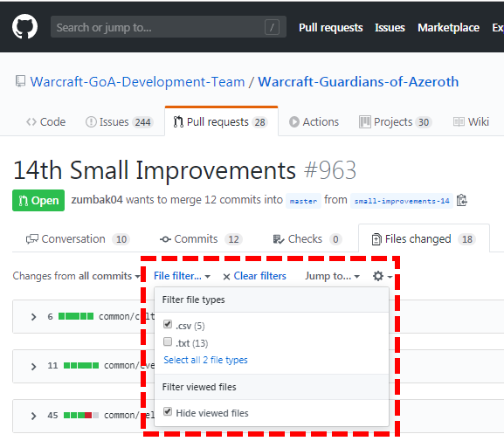
Task: Open the Wiki tab
Action: point(471,122)
